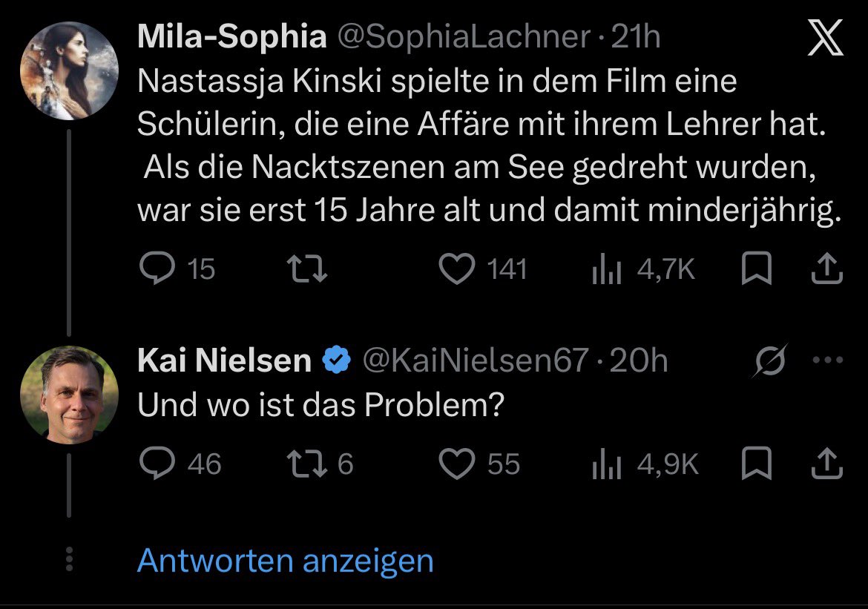Share Kai Nielsen's reply
The height and width of the screenshot is (609, 868).
pyautogui.click(x=826, y=463)
